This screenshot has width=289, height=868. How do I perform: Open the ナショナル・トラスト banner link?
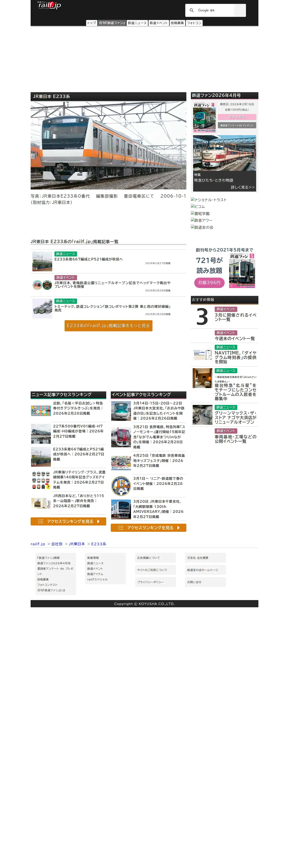[x=209, y=199]
